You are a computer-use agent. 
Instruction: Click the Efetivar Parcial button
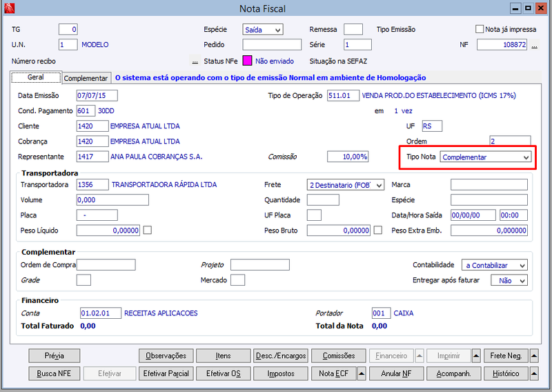(166, 373)
